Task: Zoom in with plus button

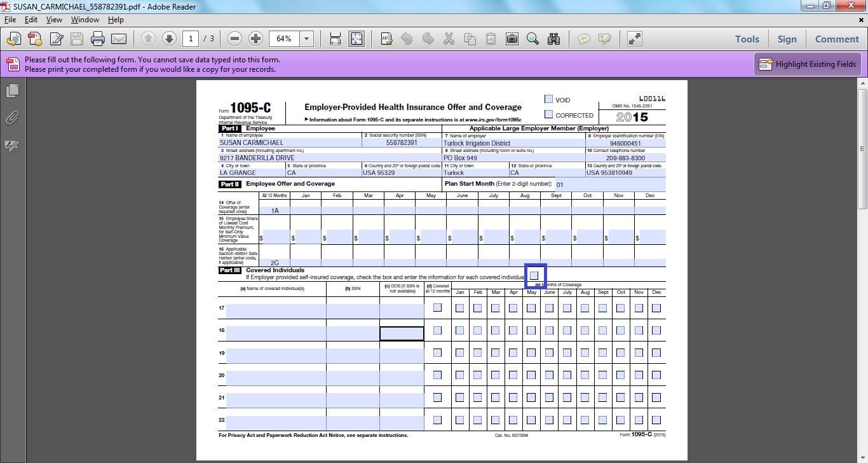Action: coord(255,39)
